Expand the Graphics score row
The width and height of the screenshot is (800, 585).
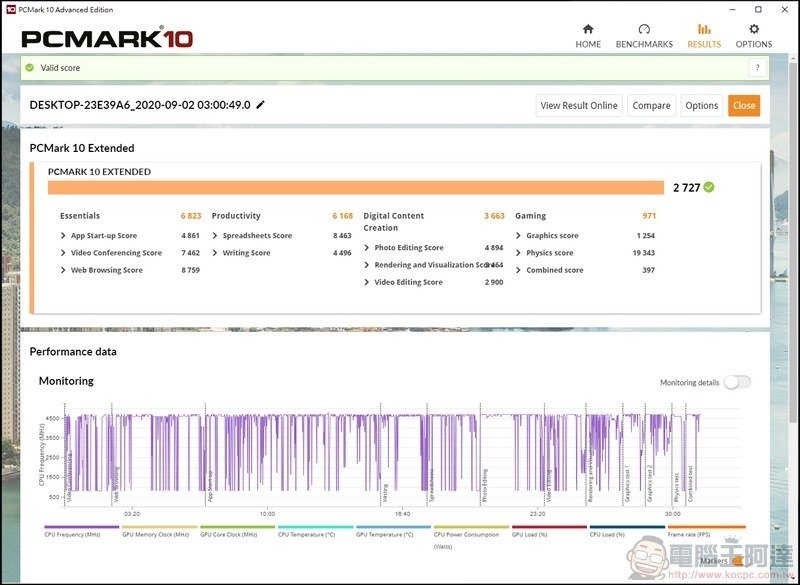tap(519, 236)
